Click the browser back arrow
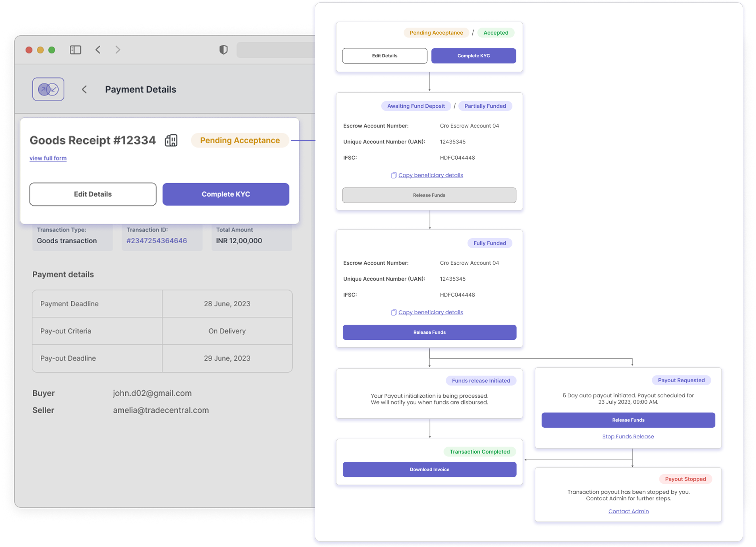The height and width of the screenshot is (547, 756). (98, 50)
